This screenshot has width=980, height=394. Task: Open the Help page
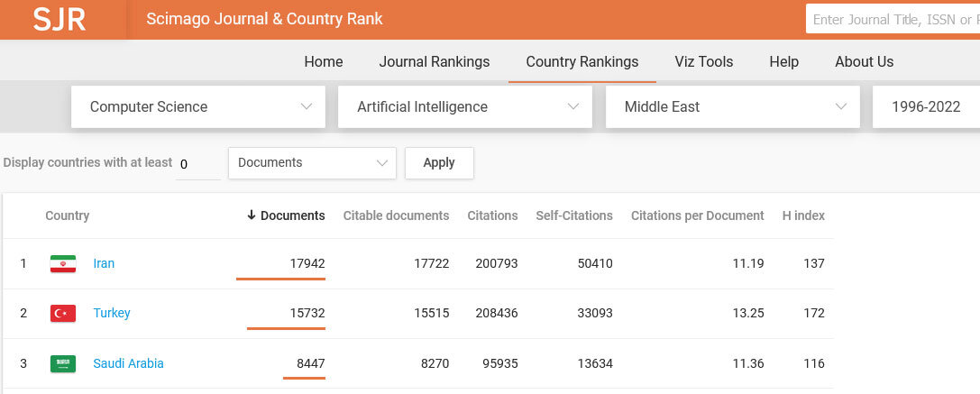(784, 62)
